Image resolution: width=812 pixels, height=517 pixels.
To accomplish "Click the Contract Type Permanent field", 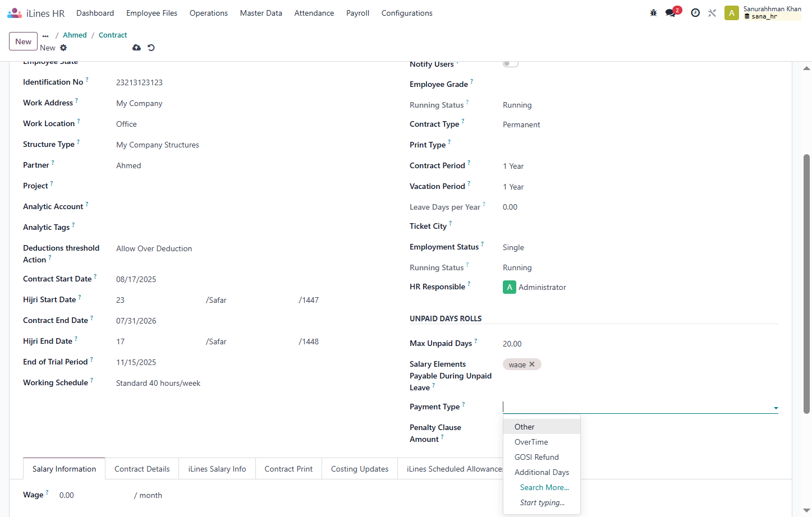I will point(640,124).
